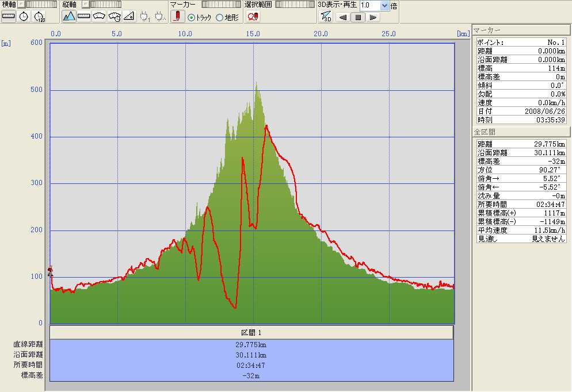
Task: Click the dotted stopwatch icon with 1
Action: tap(145, 17)
